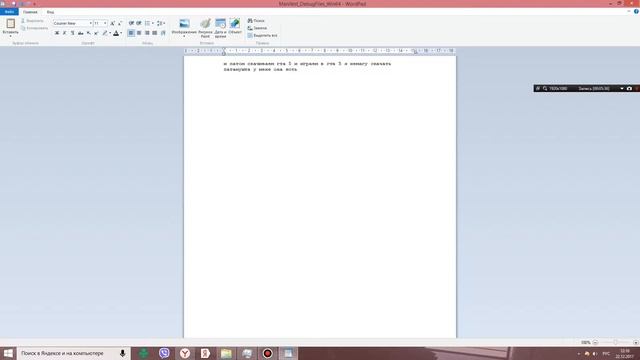Viewport: 640px width, 360px height.
Task: Open the paragraph settings icon
Action: pos(163,33)
